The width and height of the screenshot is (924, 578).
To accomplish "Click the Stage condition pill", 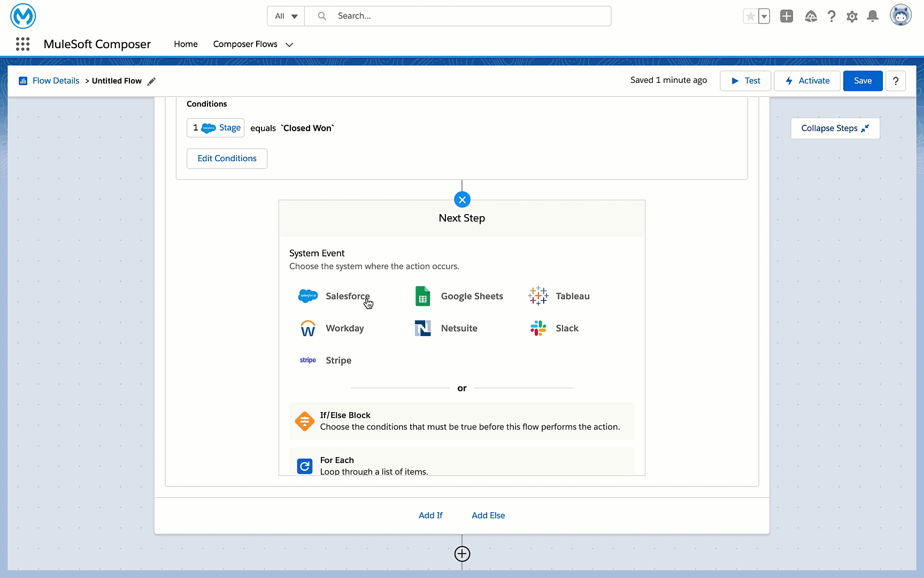I will click(x=215, y=128).
